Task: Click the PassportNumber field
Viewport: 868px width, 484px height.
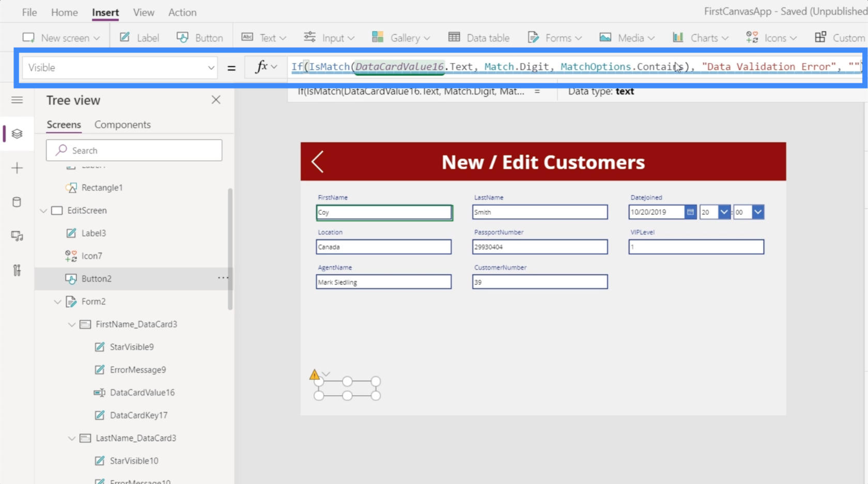Action: pos(540,247)
